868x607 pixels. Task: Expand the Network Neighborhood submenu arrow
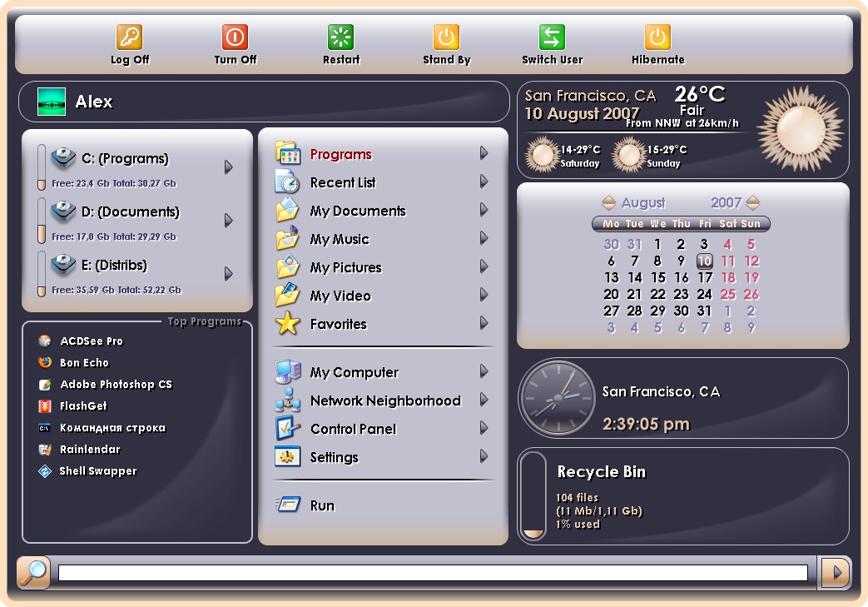click(x=484, y=399)
